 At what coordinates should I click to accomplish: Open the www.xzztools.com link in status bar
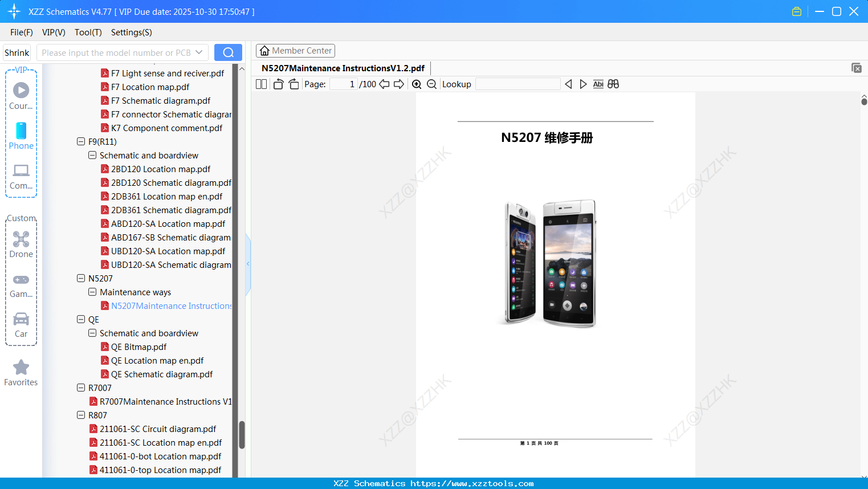(x=472, y=483)
